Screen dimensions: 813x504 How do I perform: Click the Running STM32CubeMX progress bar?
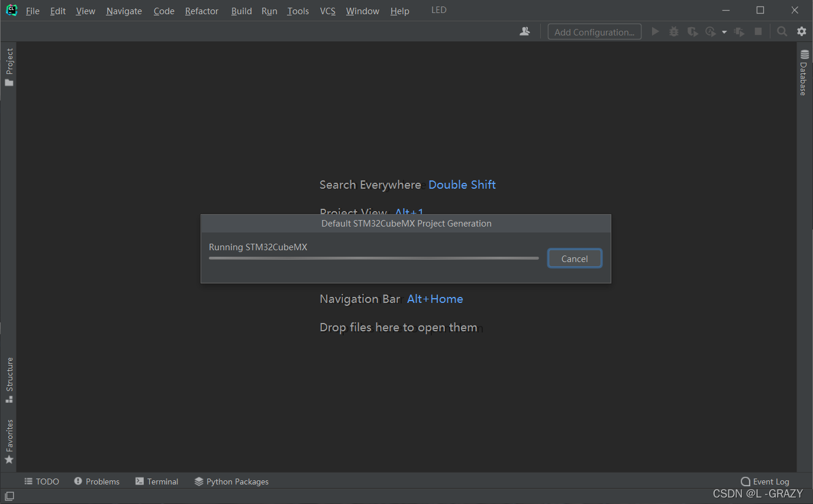374,258
